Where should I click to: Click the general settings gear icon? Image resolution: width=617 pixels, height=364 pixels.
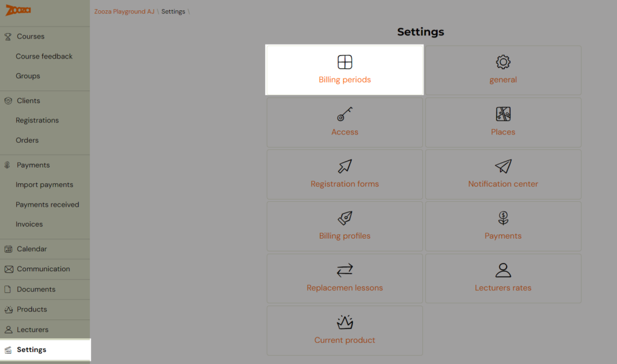pos(503,62)
